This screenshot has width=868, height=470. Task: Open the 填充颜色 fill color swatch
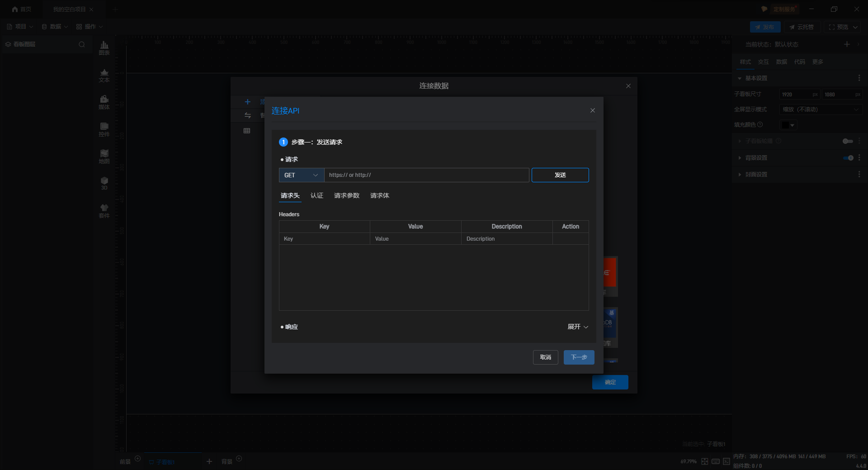pos(788,125)
